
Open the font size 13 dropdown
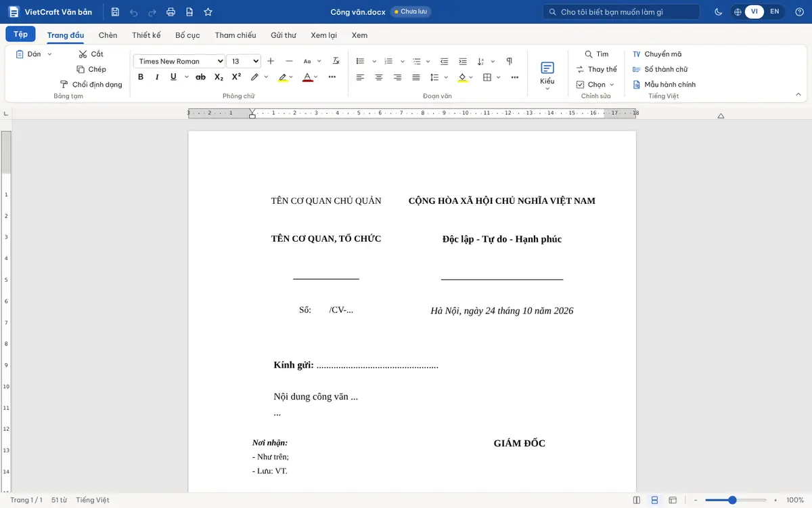[244, 61]
